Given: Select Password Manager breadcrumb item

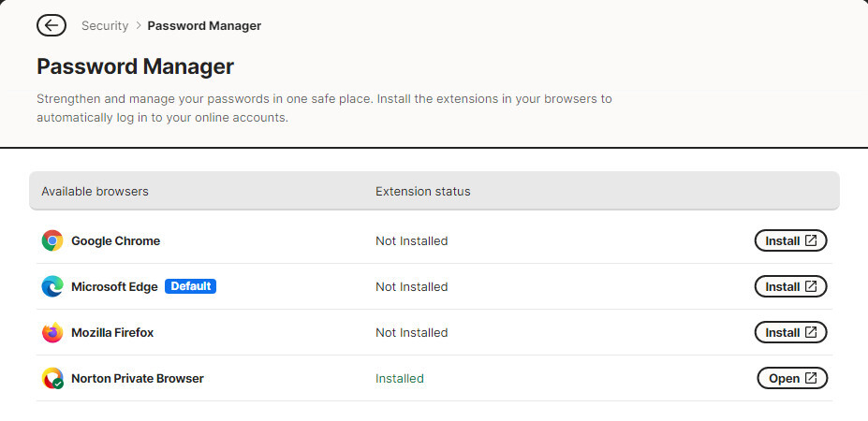Looking at the screenshot, I should [x=204, y=25].
